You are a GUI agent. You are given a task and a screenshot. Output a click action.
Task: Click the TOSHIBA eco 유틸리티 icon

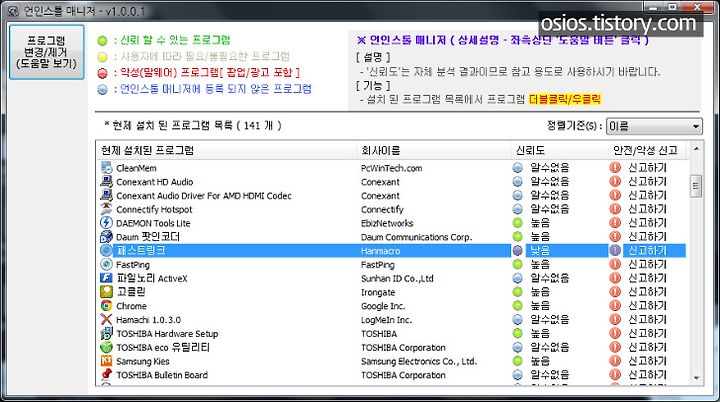(107, 347)
